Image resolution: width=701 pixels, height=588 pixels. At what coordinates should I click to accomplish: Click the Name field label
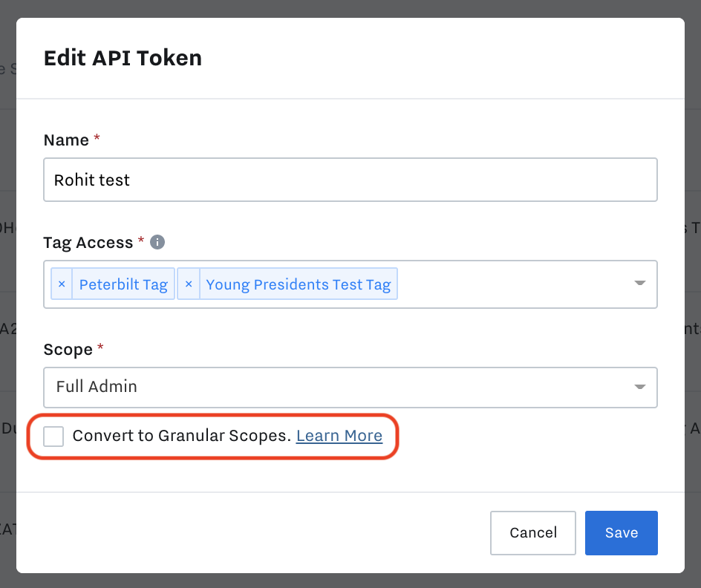pyautogui.click(x=66, y=140)
